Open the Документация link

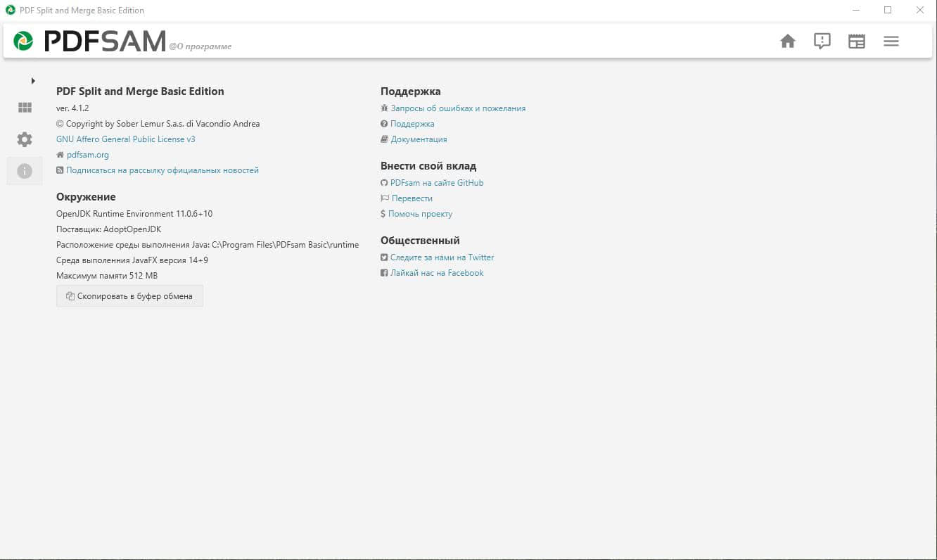419,139
